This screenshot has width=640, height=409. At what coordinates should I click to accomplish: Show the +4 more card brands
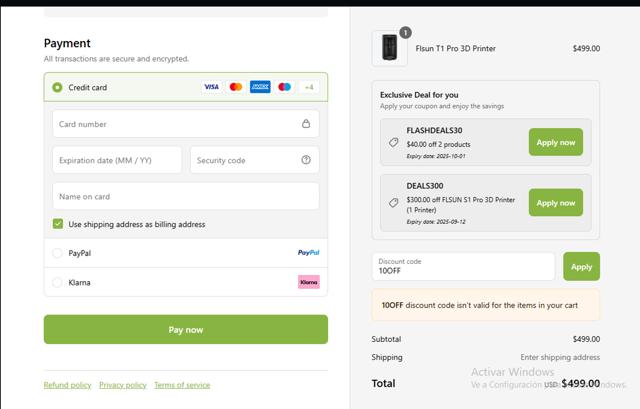click(x=309, y=87)
